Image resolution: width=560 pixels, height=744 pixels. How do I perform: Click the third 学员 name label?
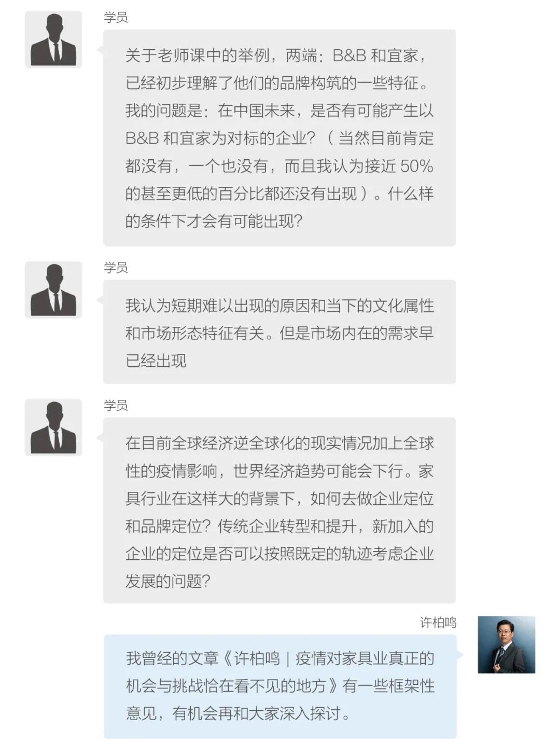coord(116,405)
